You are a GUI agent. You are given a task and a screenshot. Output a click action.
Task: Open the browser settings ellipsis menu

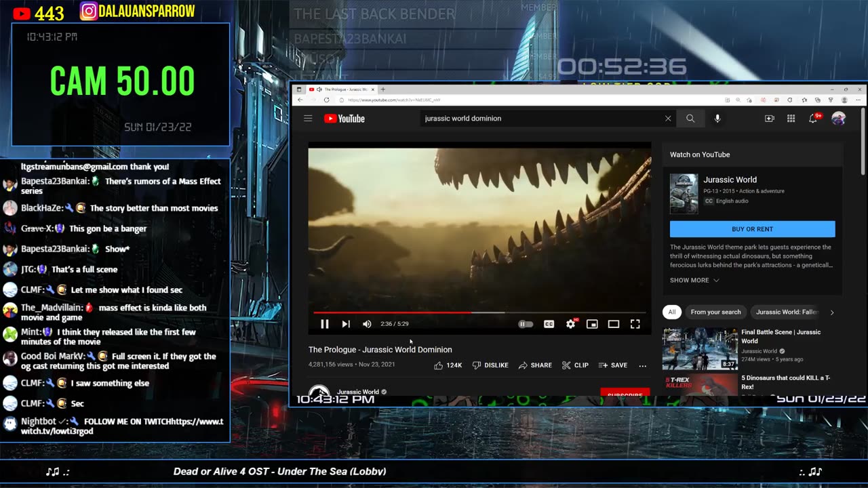coord(857,100)
